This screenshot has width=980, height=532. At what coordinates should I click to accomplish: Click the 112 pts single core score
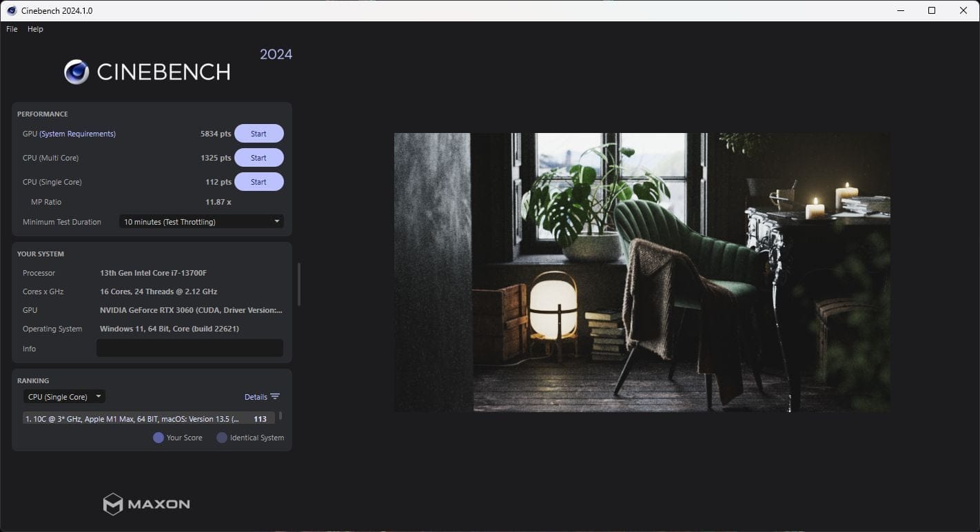click(218, 182)
